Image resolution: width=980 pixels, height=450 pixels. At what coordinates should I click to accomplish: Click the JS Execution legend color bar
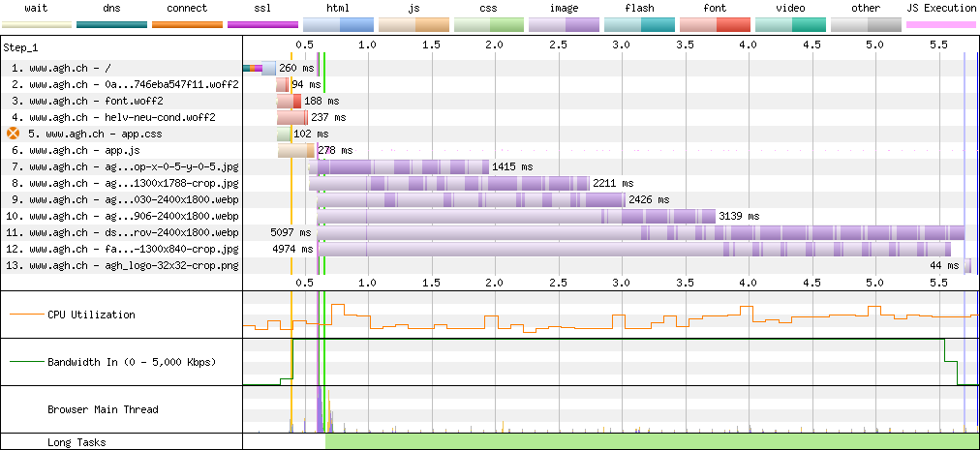tap(941, 25)
